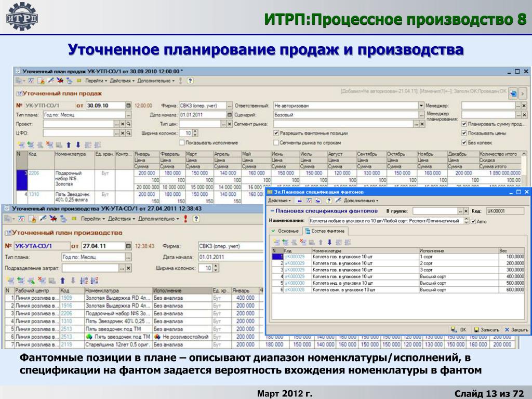This screenshot has height=399, width=532.
Task: Delete row icon in sales plan table
Action: pos(50,145)
